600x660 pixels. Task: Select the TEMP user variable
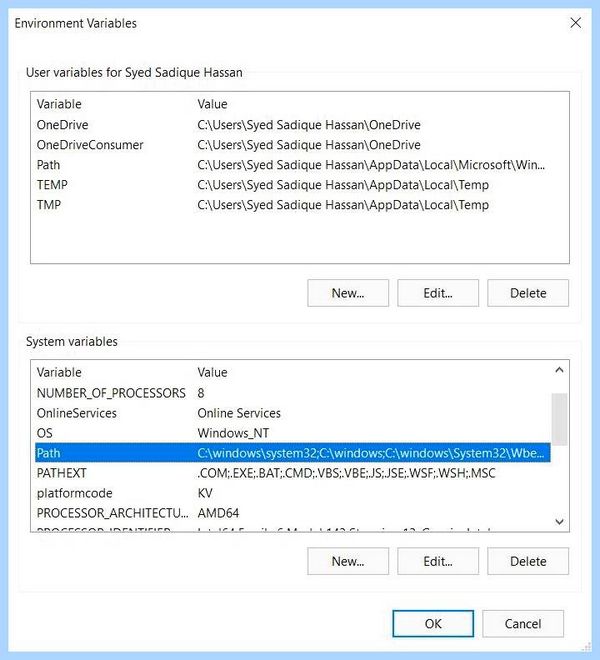click(300, 185)
